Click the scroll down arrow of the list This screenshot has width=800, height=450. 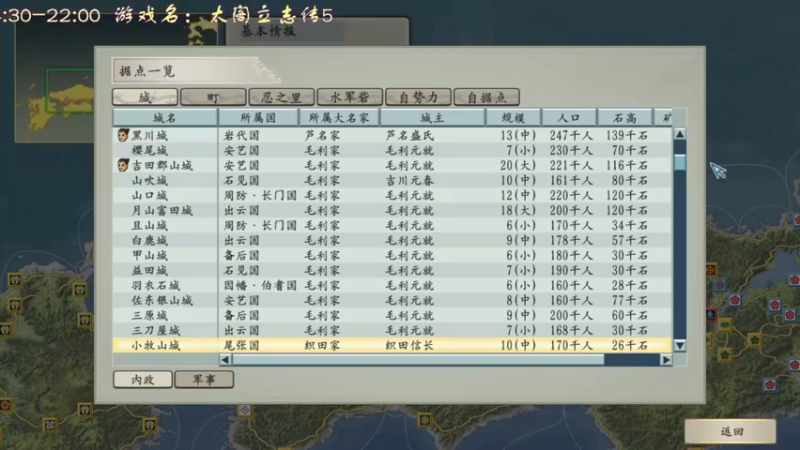pyautogui.click(x=680, y=345)
